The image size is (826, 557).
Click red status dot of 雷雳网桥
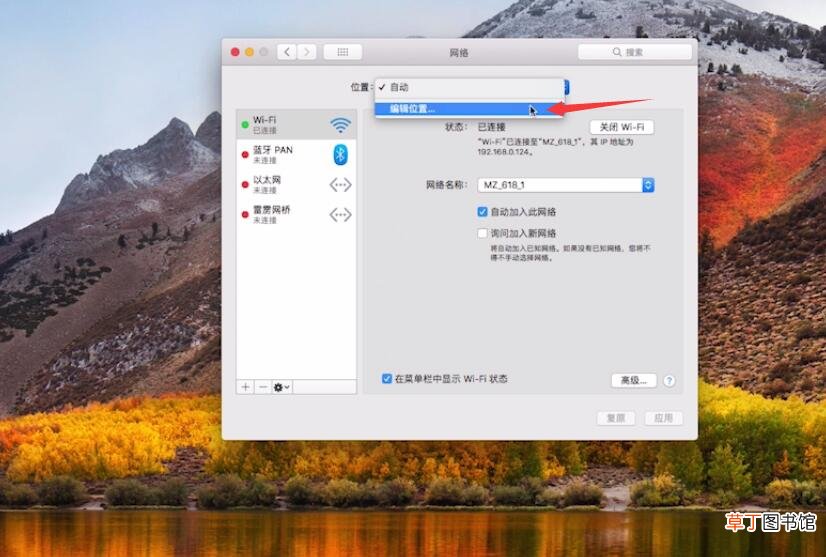pyautogui.click(x=245, y=214)
